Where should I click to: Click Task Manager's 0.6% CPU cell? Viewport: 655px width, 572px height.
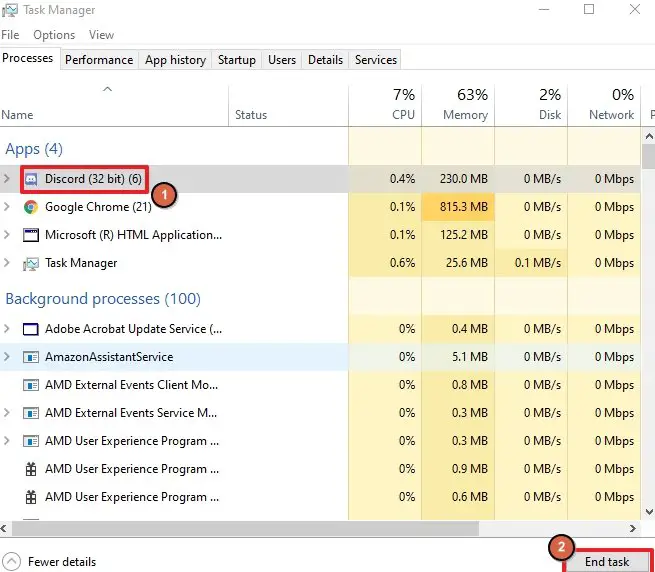385,263
